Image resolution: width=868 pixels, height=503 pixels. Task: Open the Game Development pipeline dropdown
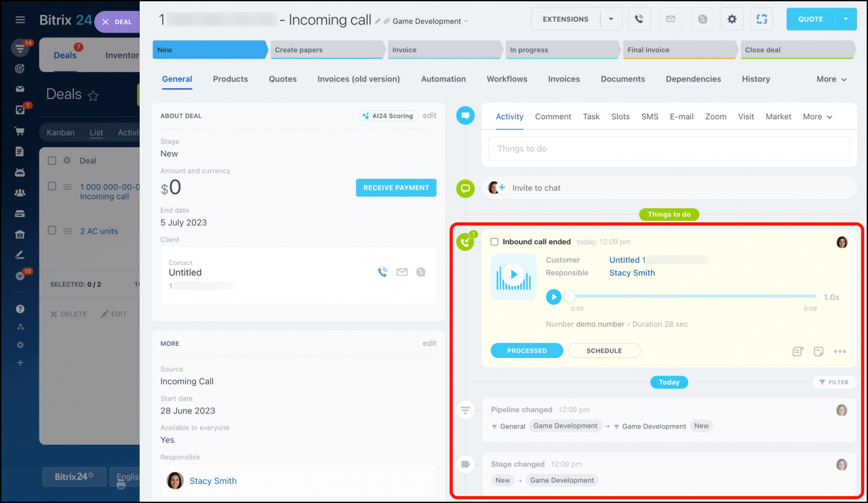(431, 21)
